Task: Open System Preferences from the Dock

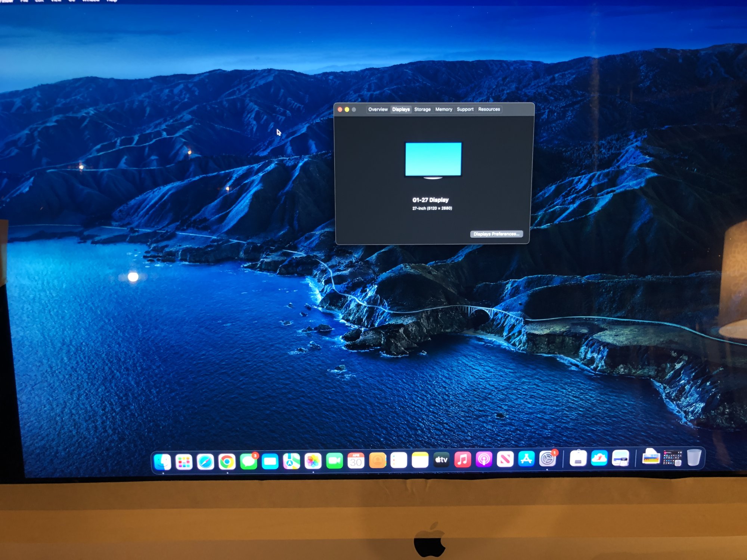Action: pyautogui.click(x=548, y=459)
